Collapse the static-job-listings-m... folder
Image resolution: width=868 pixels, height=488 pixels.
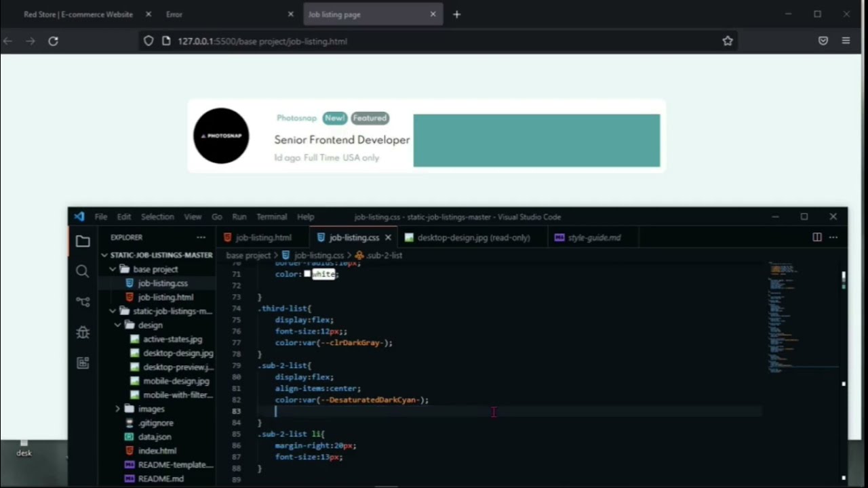[113, 311]
